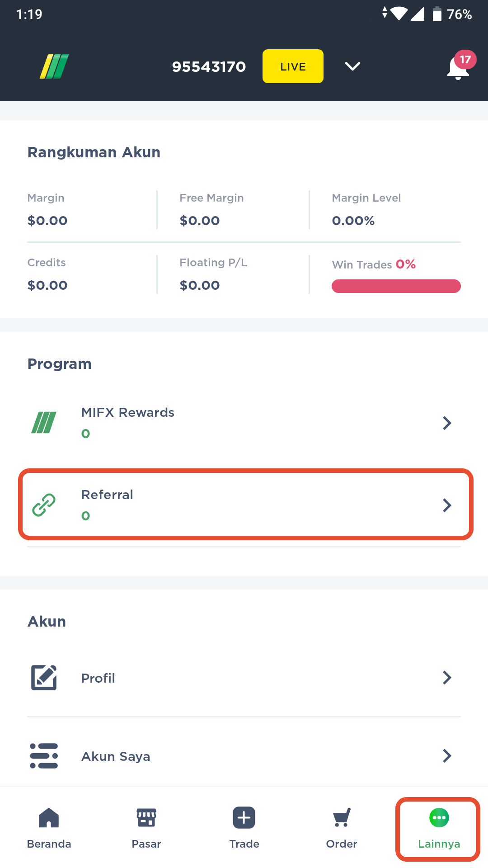Image resolution: width=488 pixels, height=868 pixels.
Task: Expand MIFX Rewards using the right arrow
Action: coord(447,423)
